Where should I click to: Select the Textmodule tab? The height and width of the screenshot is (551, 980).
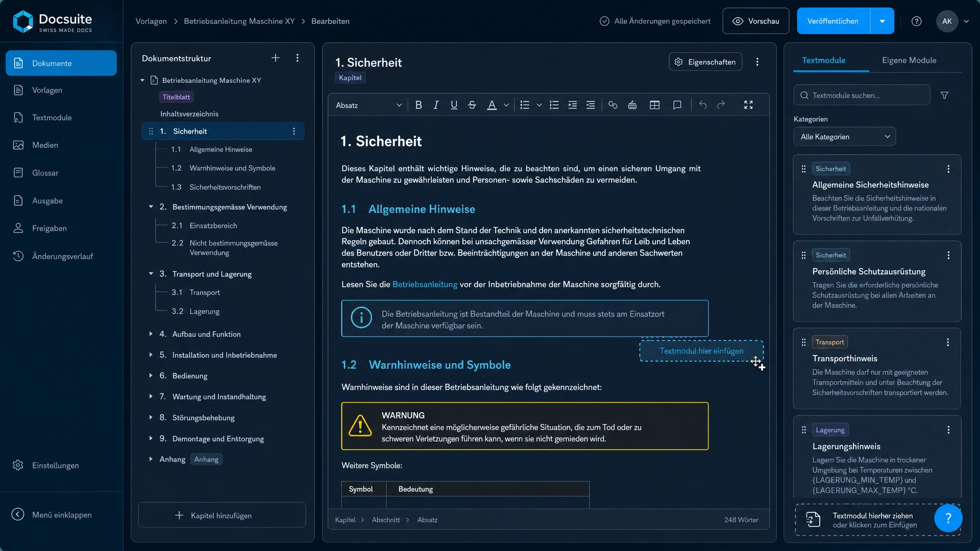coord(823,60)
